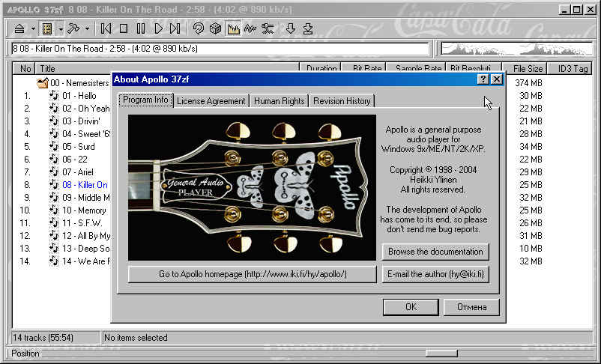The image size is (601, 364).
Task: Click the eject/open files toolbar icon
Action: click(19, 28)
